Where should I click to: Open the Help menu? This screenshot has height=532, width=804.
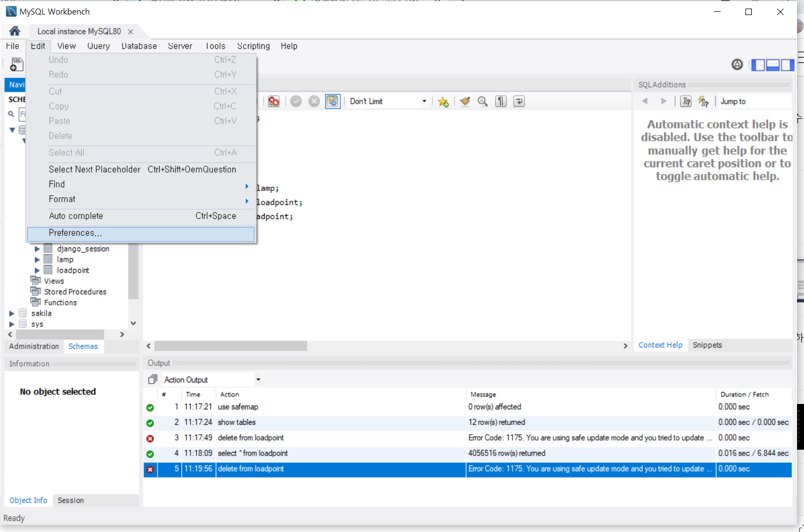[289, 46]
